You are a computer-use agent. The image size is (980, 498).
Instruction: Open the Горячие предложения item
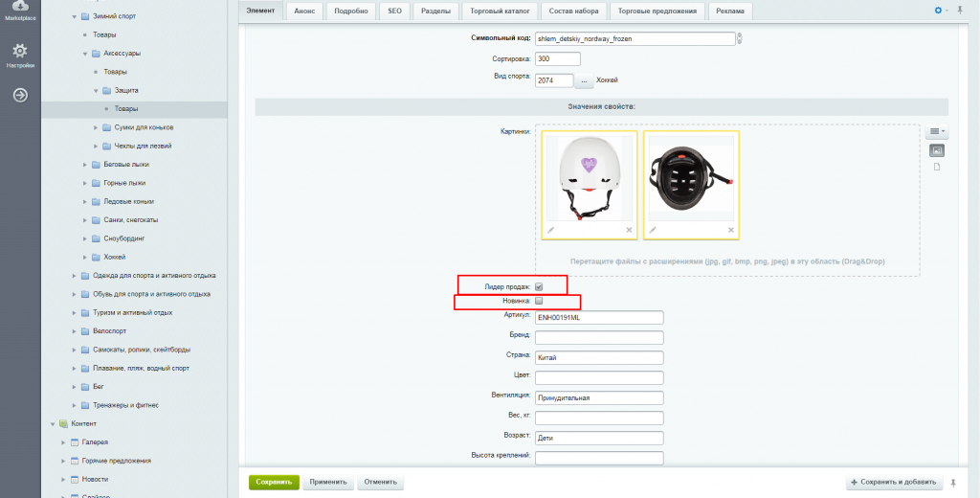coord(116,461)
